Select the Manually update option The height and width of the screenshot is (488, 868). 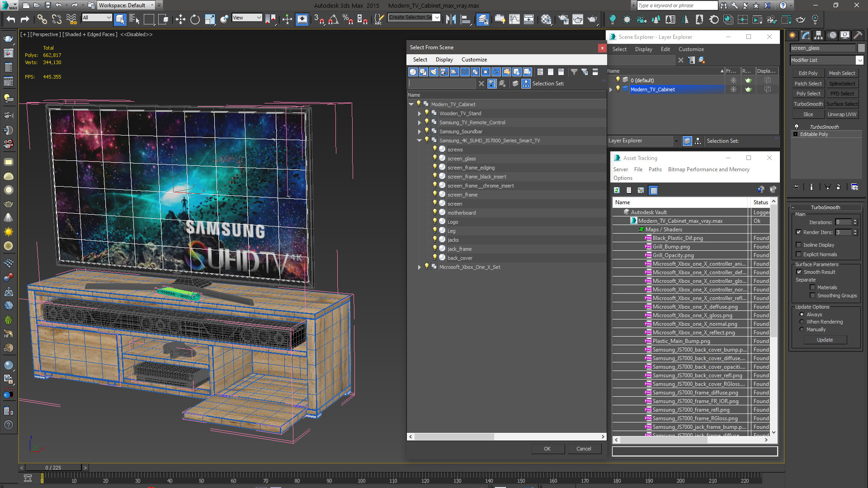(x=802, y=329)
